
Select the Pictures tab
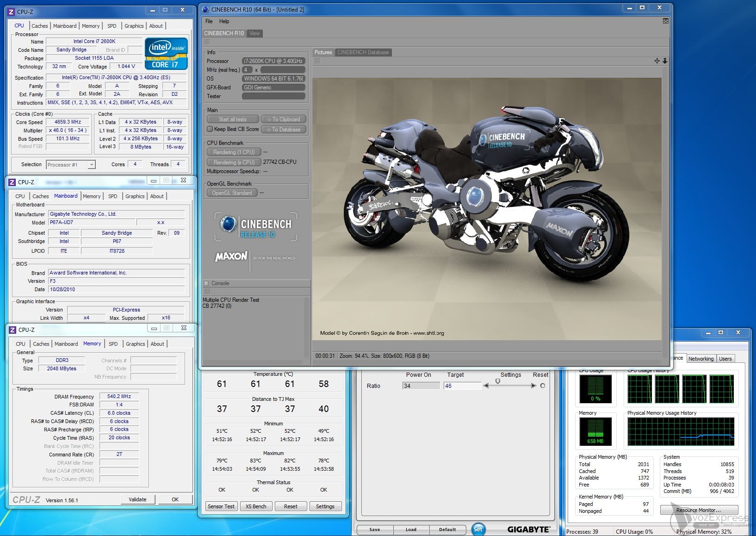[x=323, y=52]
